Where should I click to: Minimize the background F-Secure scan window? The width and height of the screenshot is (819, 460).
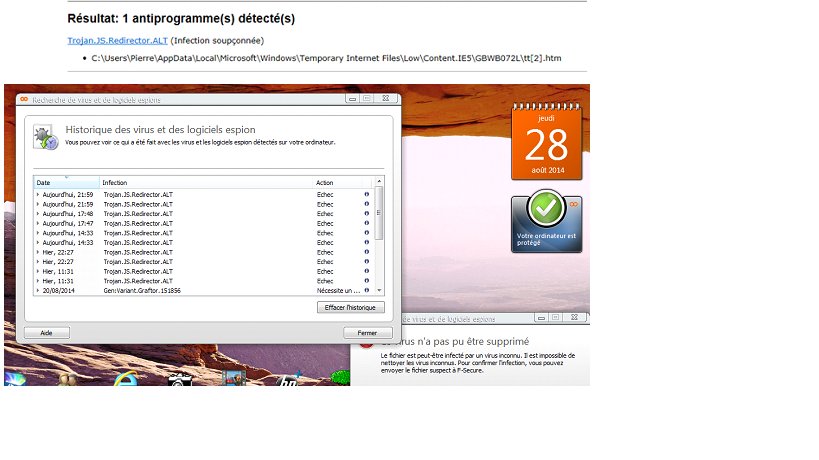click(x=542, y=317)
